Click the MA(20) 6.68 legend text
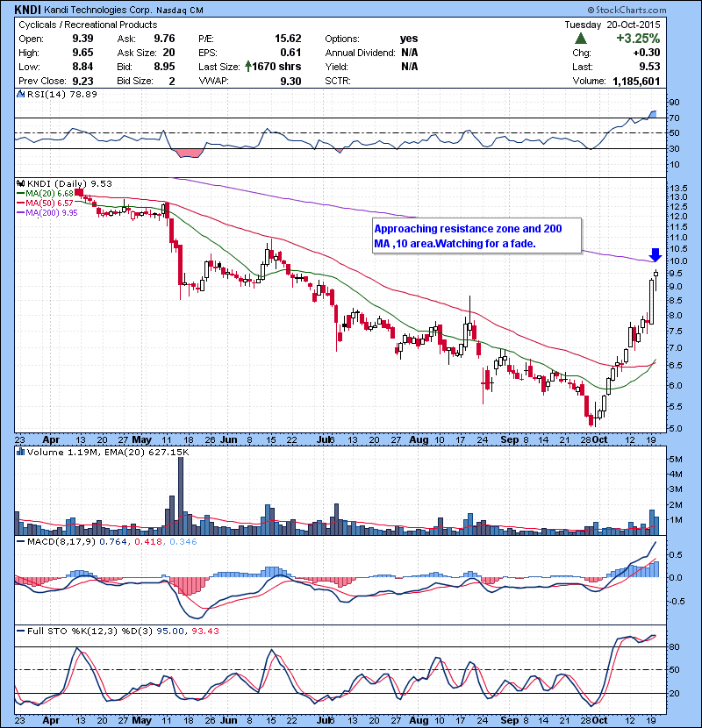This screenshot has height=728, width=702. (50, 194)
